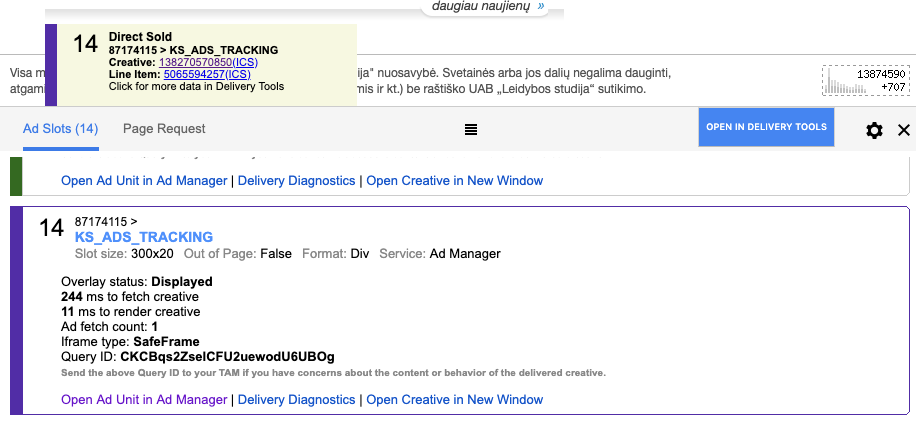Select the Query ID CKCBqs2ZseICFU2uewodU6UBOg text

227,357
